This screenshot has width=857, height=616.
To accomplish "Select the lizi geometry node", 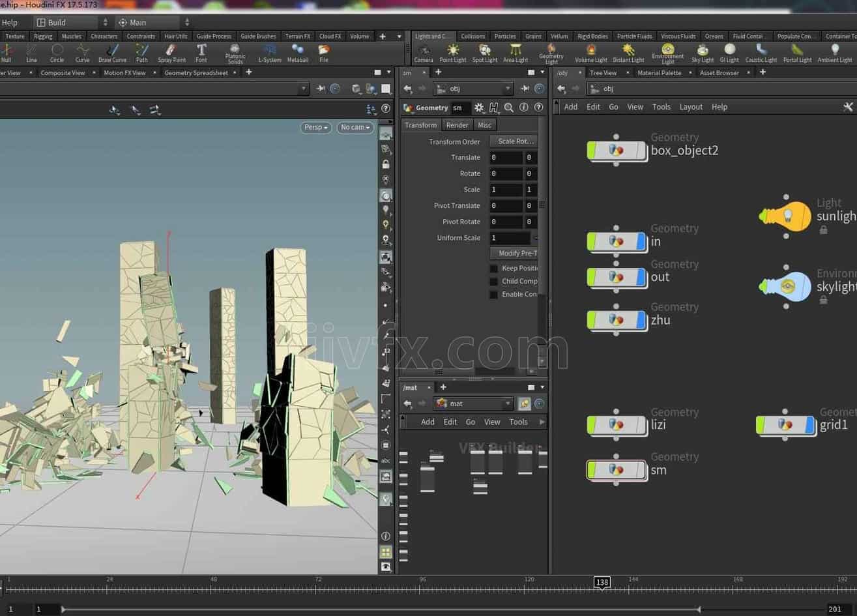I will click(616, 425).
